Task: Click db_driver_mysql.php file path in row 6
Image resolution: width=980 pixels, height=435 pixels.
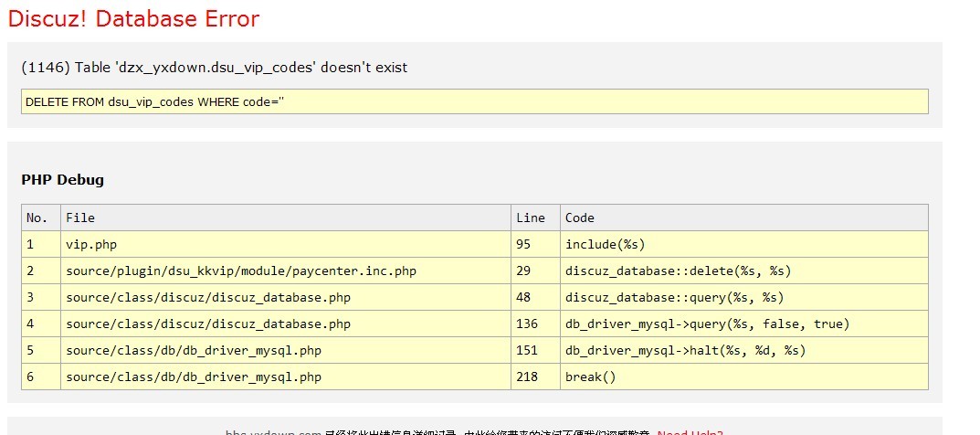Action: pyautogui.click(x=194, y=377)
